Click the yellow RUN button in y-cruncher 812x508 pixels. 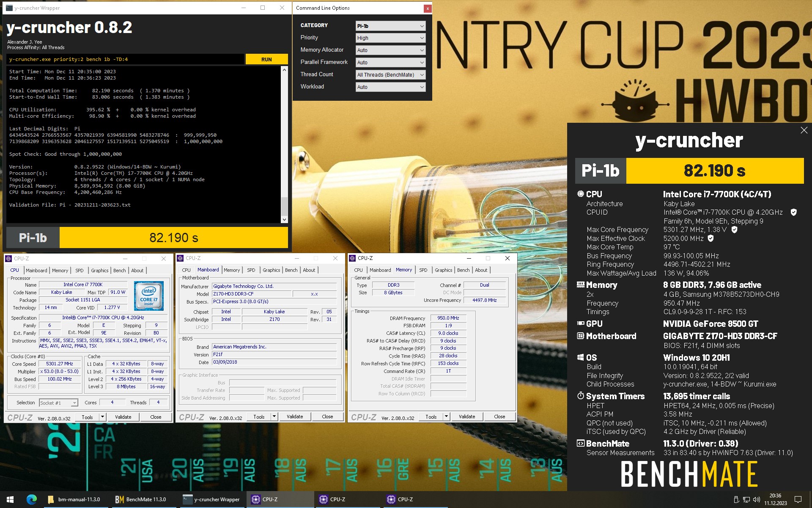click(266, 59)
